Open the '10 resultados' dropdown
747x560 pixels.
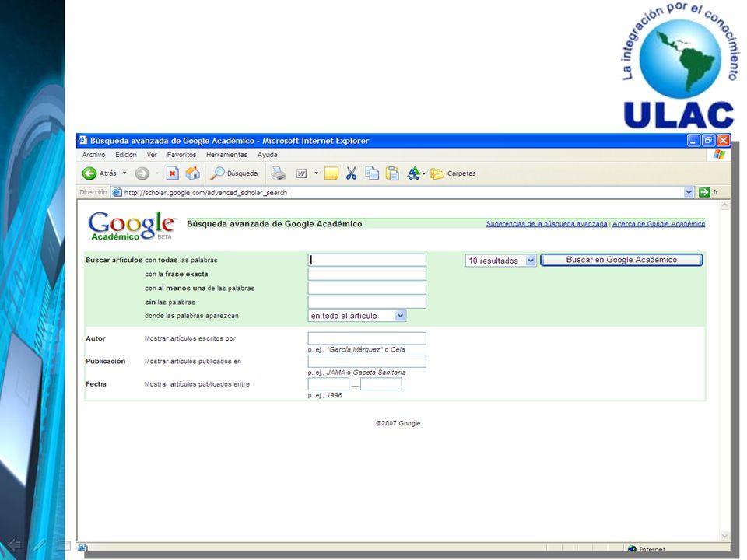pos(500,261)
